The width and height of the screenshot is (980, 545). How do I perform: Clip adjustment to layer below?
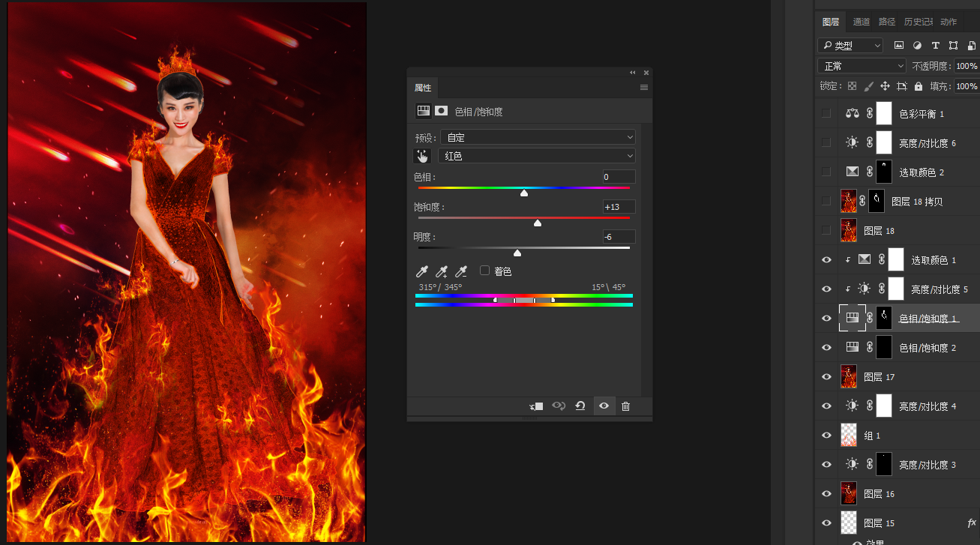(536, 406)
